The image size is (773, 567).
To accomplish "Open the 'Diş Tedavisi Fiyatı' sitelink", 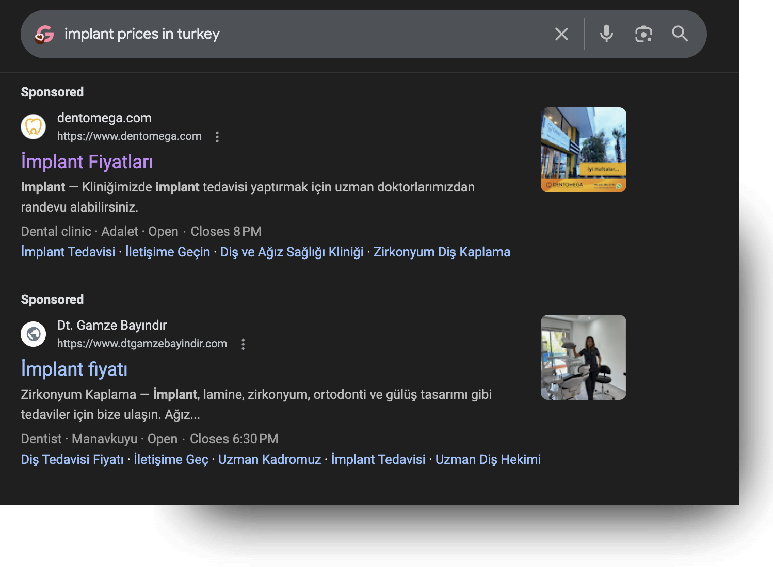I will click(x=72, y=460).
